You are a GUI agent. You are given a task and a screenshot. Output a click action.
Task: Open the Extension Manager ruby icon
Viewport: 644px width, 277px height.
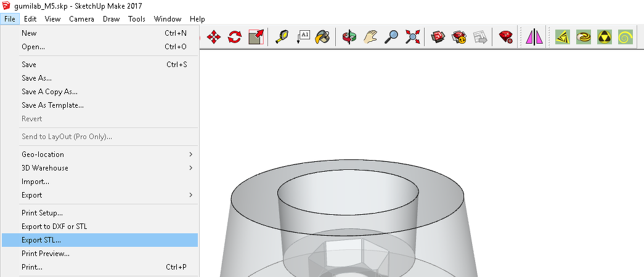[x=505, y=37]
